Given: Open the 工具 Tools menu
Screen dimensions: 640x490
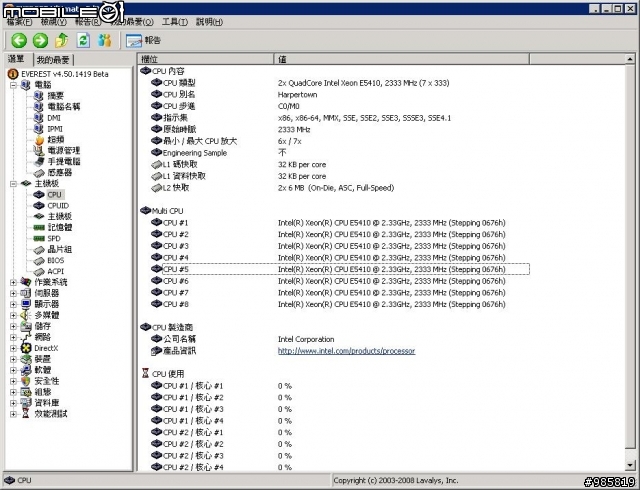Looking at the screenshot, I should pyautogui.click(x=175, y=22).
